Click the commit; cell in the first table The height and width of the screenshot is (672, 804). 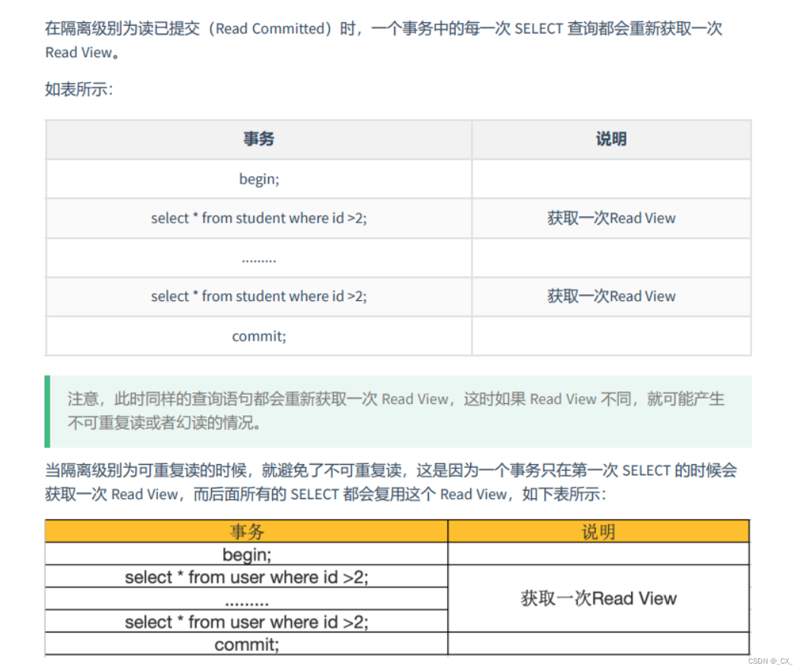(258, 336)
